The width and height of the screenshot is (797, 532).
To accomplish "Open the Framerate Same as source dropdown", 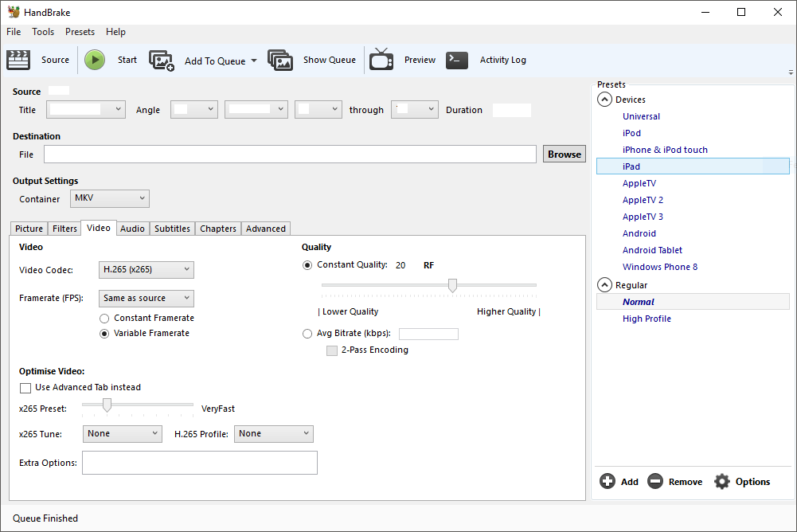I will (x=147, y=298).
